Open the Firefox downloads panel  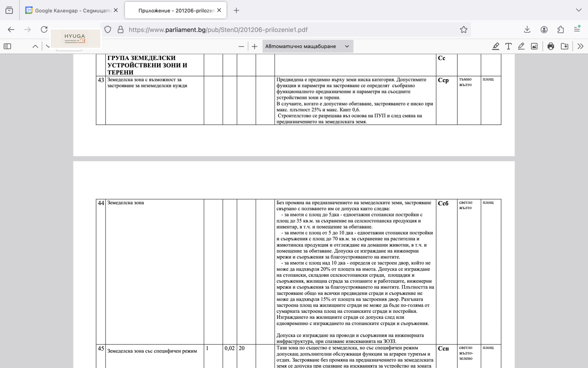527,30
